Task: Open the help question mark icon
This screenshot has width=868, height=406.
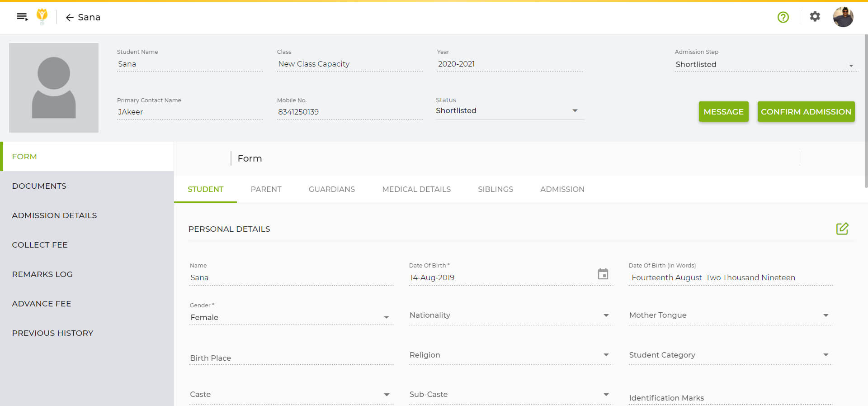Action: (x=783, y=17)
